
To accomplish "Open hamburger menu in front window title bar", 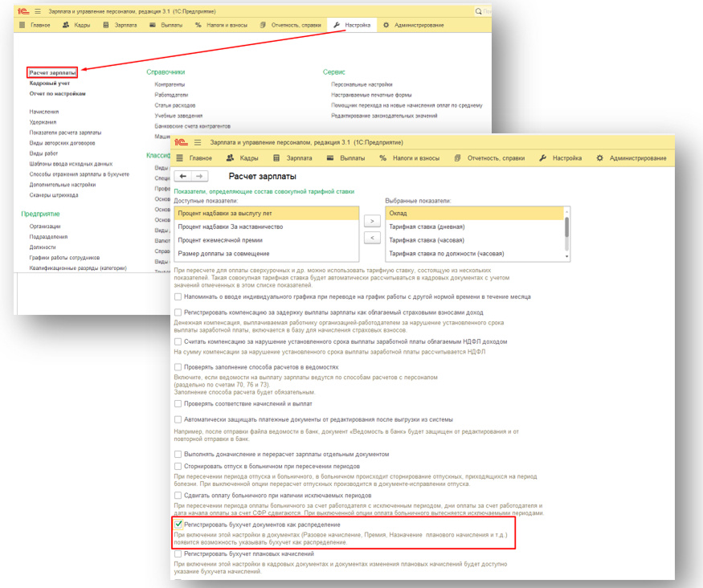I will (198, 142).
